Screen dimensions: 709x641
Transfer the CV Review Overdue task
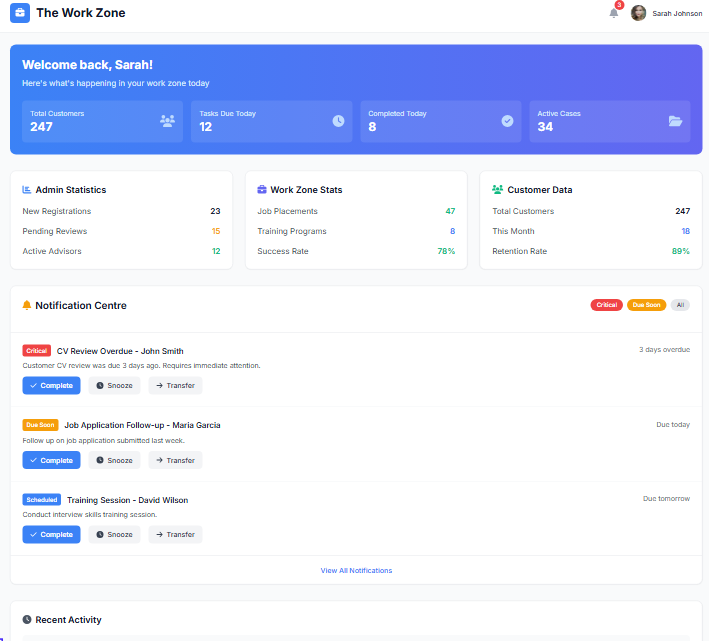(175, 386)
